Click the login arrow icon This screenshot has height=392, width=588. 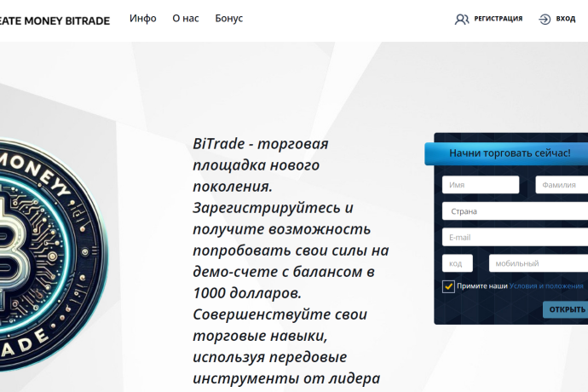click(545, 19)
